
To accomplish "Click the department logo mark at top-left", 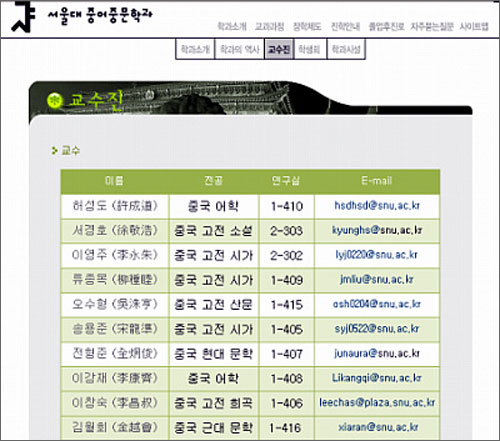I will tap(23, 17).
